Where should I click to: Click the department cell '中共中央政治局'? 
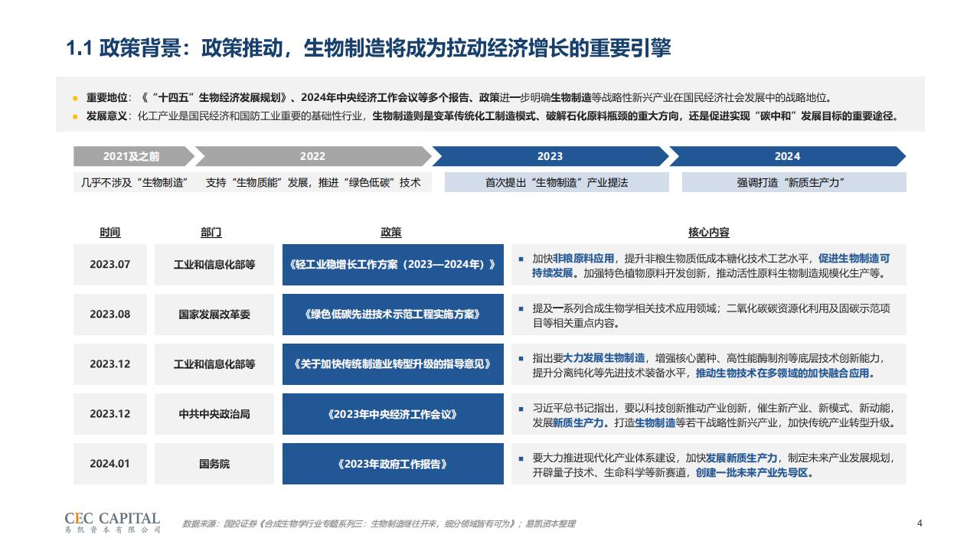coord(214,414)
